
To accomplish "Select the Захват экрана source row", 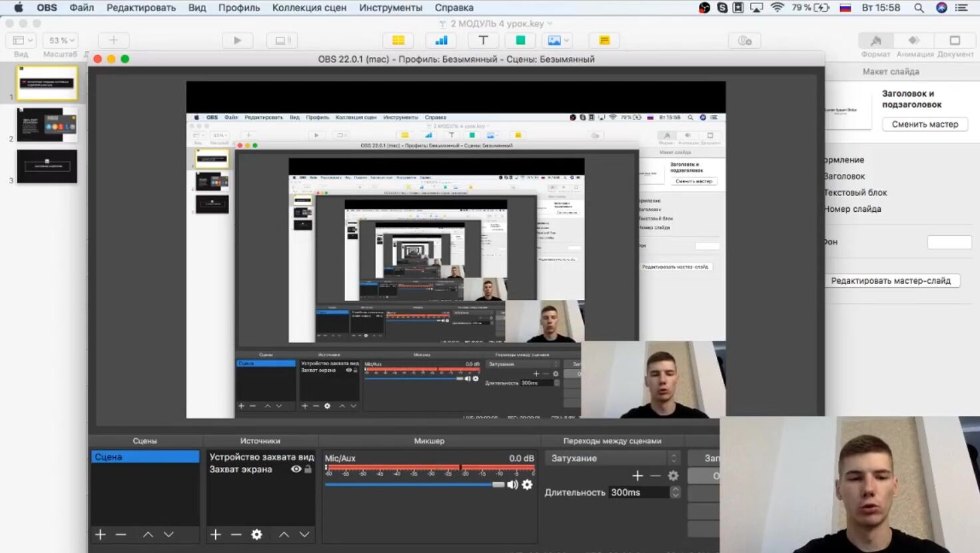I will pos(260,469).
